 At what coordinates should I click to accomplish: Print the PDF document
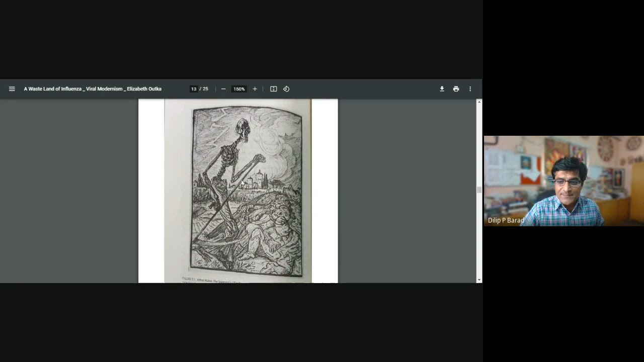(456, 89)
